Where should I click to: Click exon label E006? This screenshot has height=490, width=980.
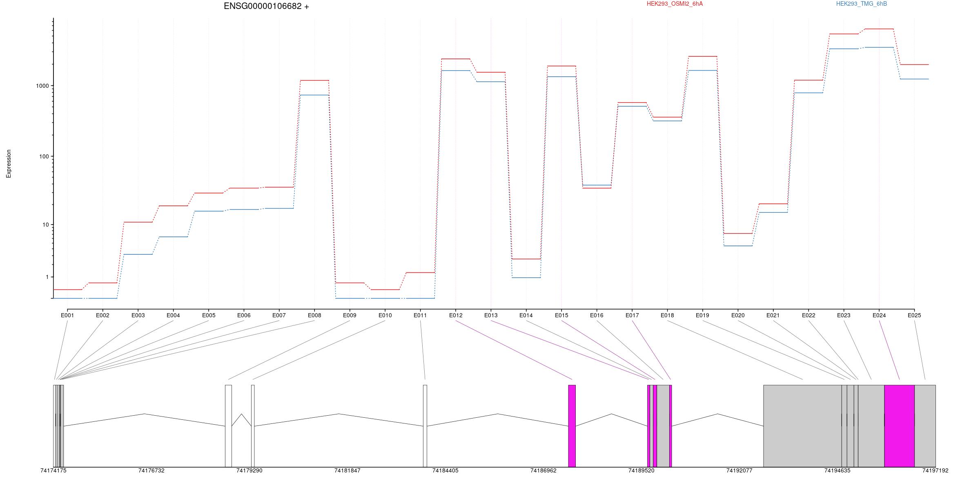(x=244, y=315)
